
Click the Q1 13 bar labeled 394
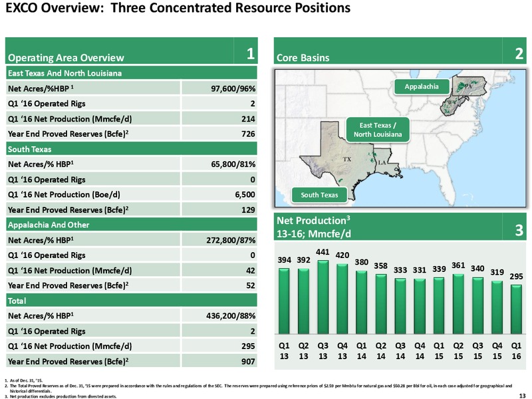[x=284, y=301]
